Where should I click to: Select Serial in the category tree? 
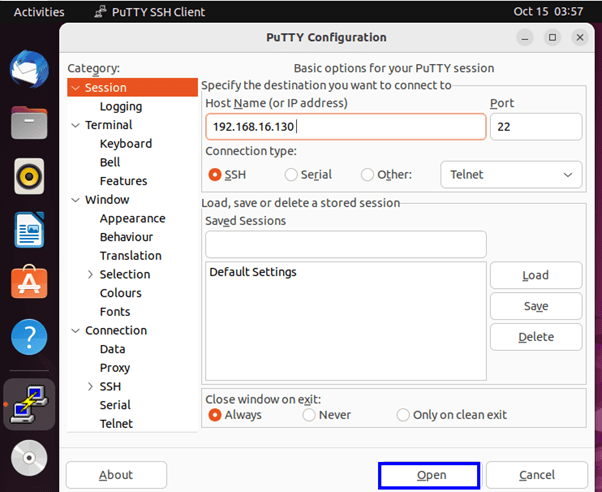115,405
